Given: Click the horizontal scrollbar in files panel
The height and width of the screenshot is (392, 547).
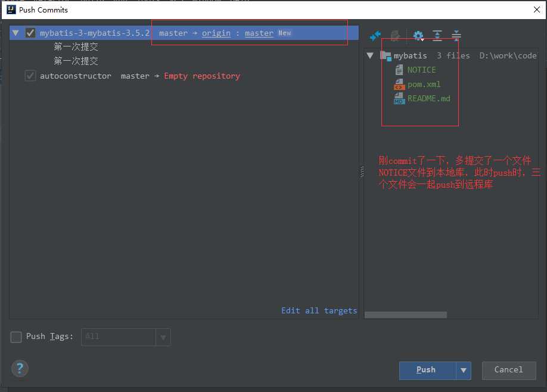Looking at the screenshot, I should [x=406, y=315].
